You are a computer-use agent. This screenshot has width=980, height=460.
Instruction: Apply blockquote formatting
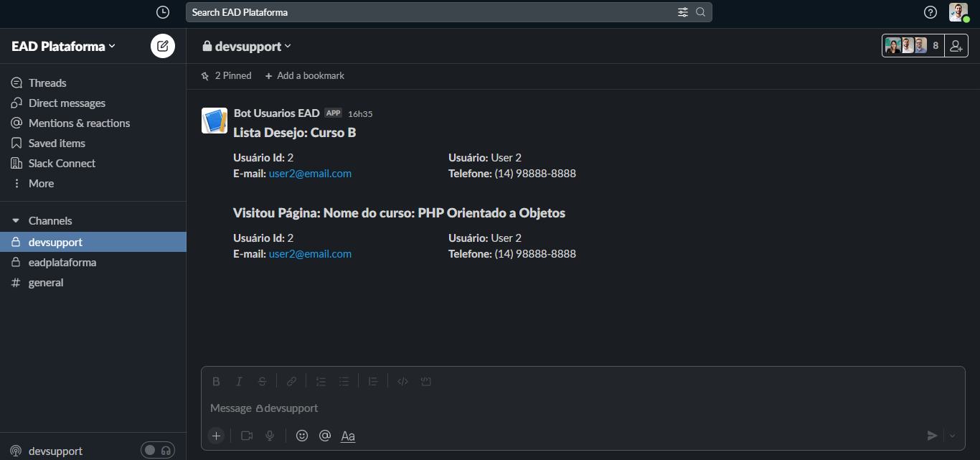point(372,382)
